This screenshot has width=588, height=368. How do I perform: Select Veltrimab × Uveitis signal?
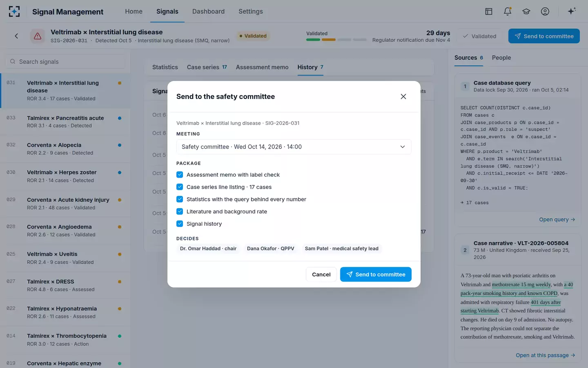click(x=65, y=258)
